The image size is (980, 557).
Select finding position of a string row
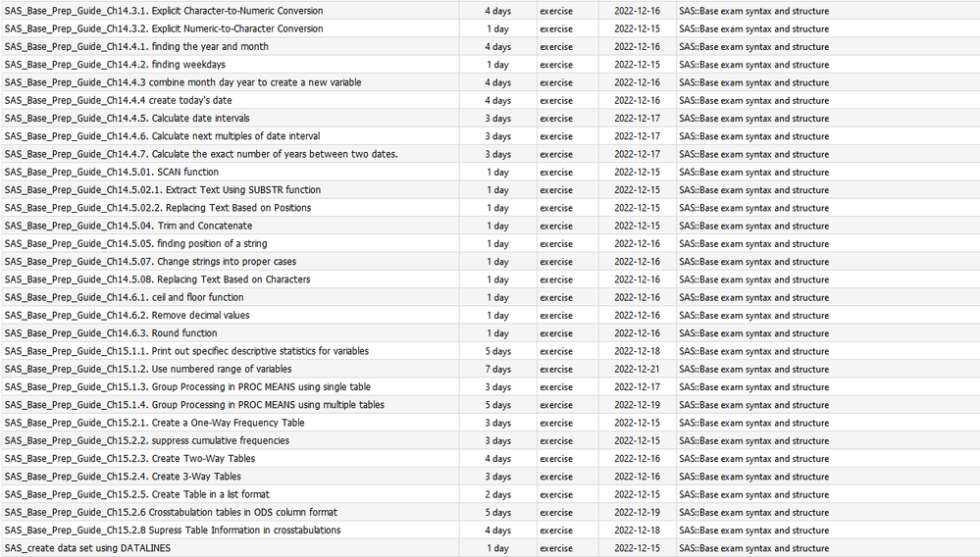coord(135,243)
